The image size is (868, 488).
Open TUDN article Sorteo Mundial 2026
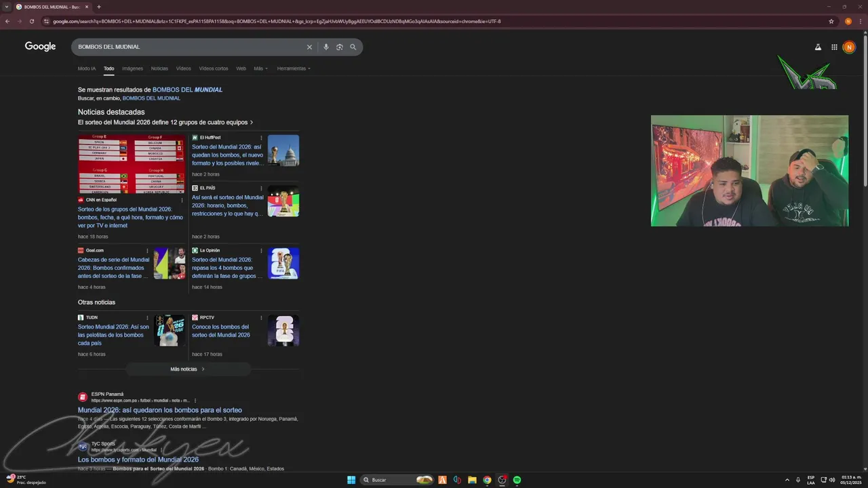(x=113, y=335)
